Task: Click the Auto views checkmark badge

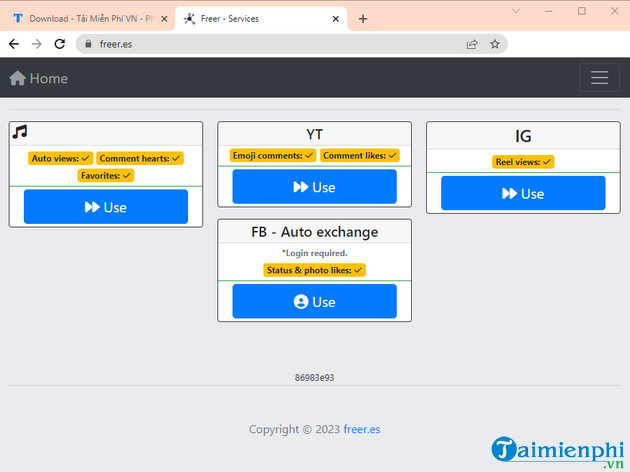Action: point(61,158)
